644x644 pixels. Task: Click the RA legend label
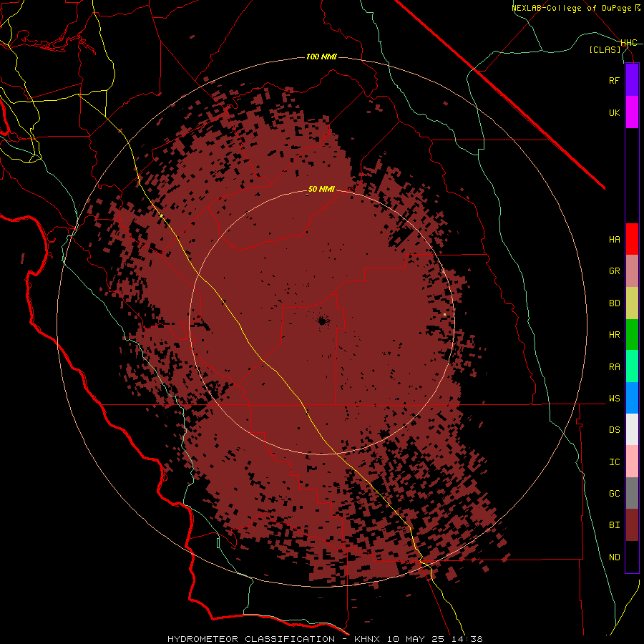click(614, 367)
